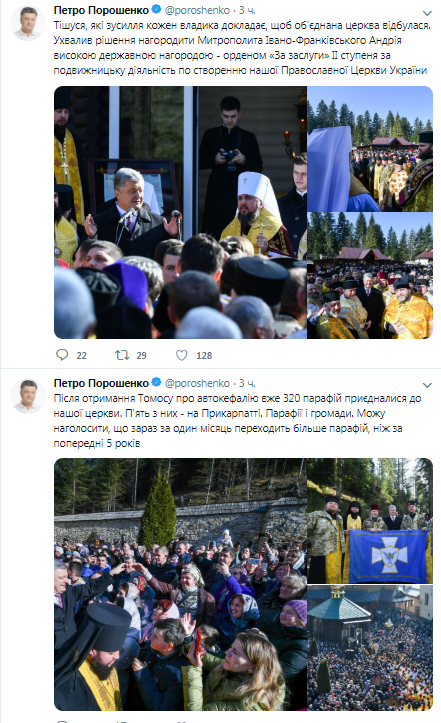Image resolution: width=441 pixels, height=723 pixels.
Task: Click the reply icon under first tweet
Action: (x=62, y=355)
